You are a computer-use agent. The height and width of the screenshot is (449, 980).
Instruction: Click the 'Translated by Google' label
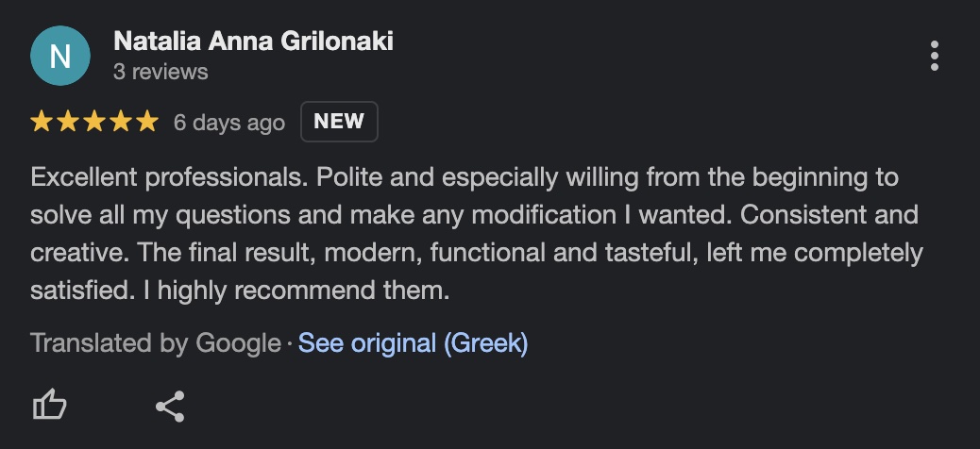coord(156,343)
